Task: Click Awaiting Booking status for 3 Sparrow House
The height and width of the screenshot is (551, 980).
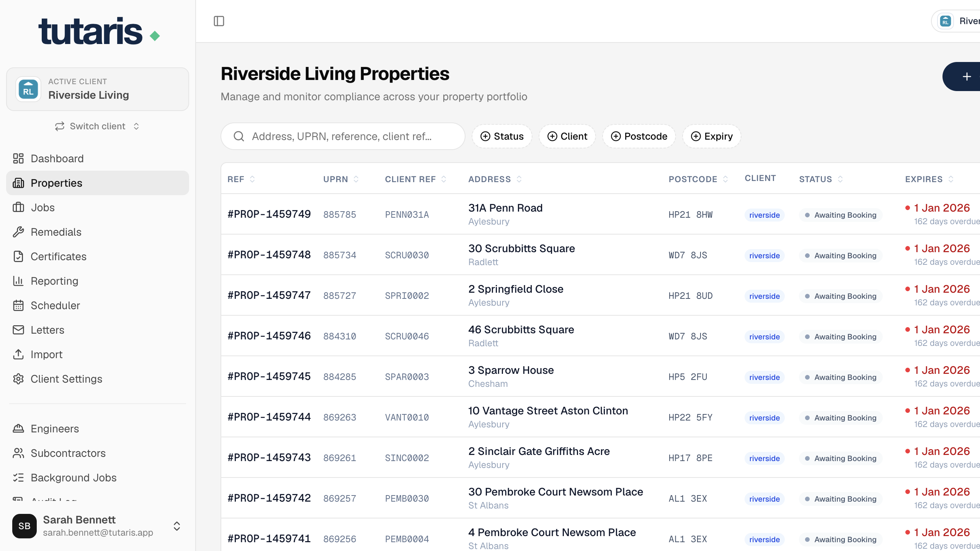Action: click(841, 377)
